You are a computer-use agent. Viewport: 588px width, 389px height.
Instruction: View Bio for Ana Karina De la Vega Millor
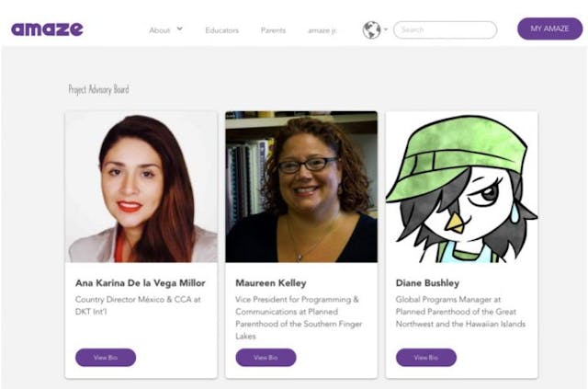click(106, 357)
